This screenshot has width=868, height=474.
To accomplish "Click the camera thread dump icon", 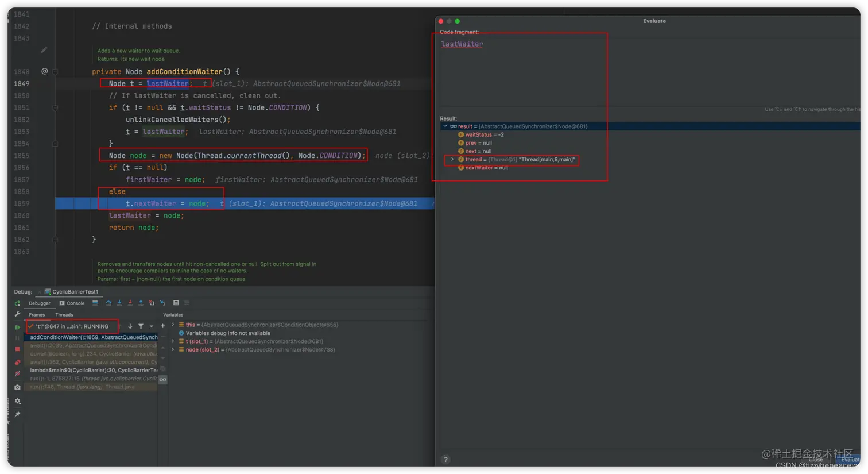I will (x=17, y=387).
